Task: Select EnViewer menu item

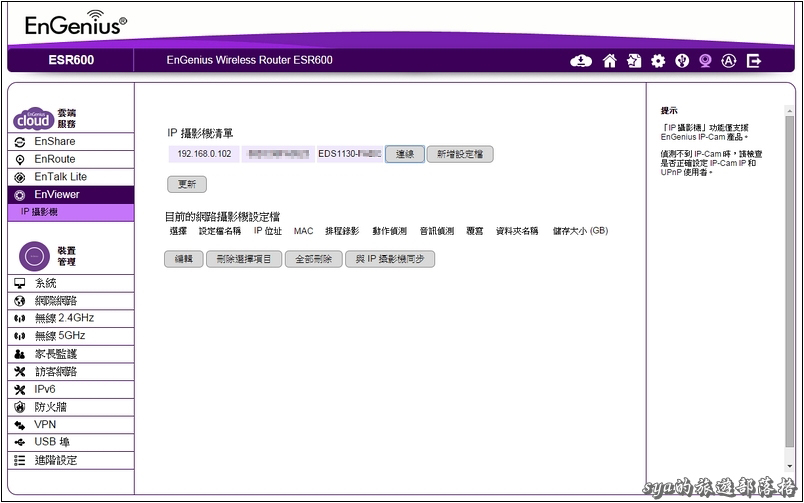Action: [71, 195]
